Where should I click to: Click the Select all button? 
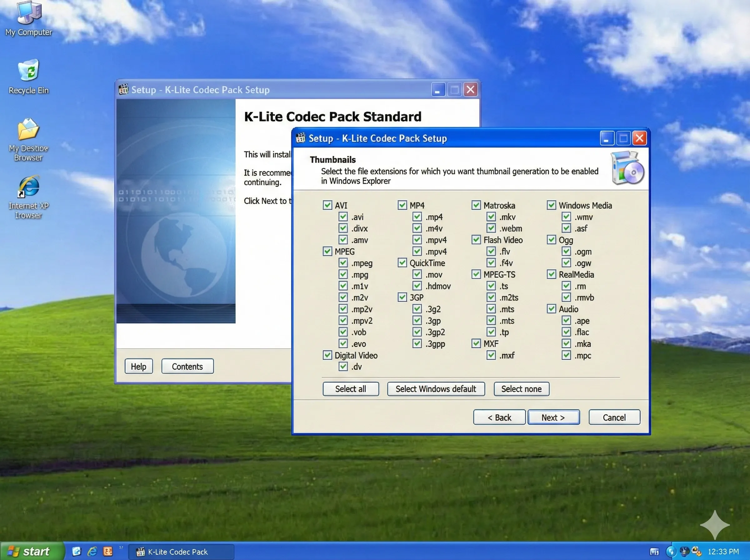350,389
